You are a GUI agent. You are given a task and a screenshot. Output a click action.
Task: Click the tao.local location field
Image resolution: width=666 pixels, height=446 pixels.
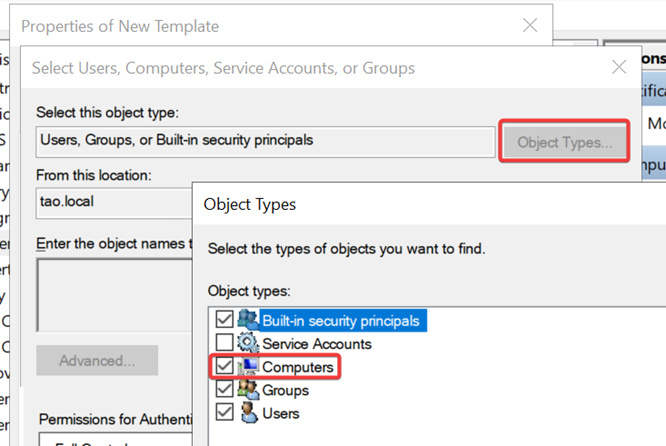pos(112,199)
